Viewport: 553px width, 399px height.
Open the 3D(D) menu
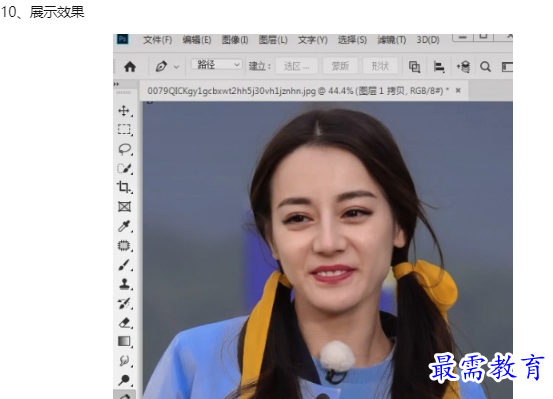(x=428, y=40)
